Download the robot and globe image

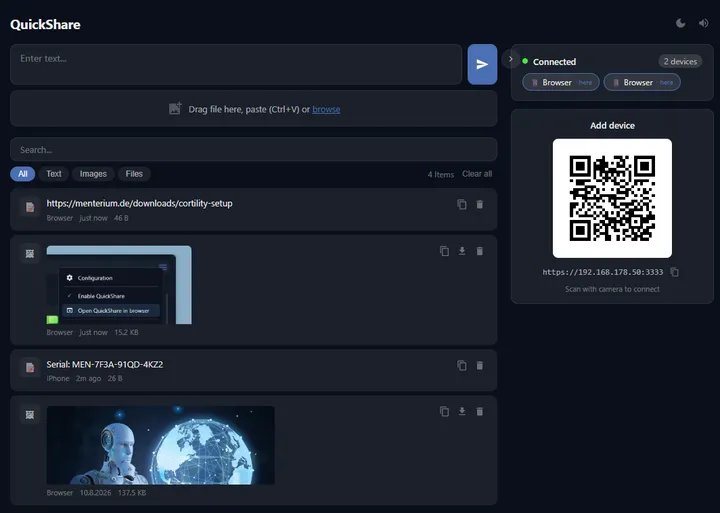[462, 411]
